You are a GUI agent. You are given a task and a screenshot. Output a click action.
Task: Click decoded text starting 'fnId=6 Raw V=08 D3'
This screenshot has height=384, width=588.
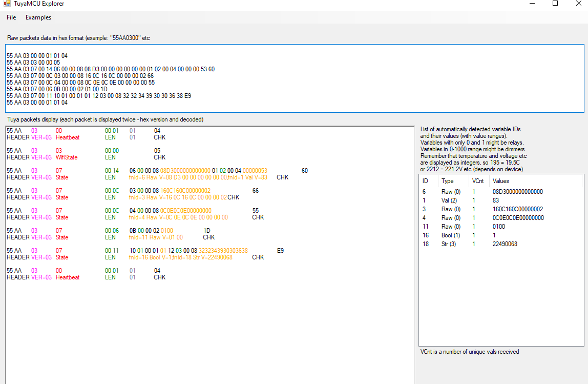coord(198,177)
